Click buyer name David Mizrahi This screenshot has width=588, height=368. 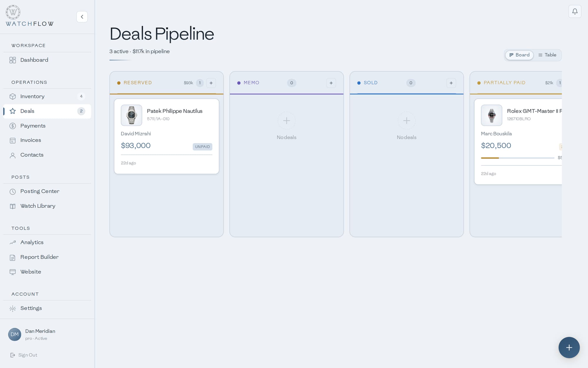point(136,134)
